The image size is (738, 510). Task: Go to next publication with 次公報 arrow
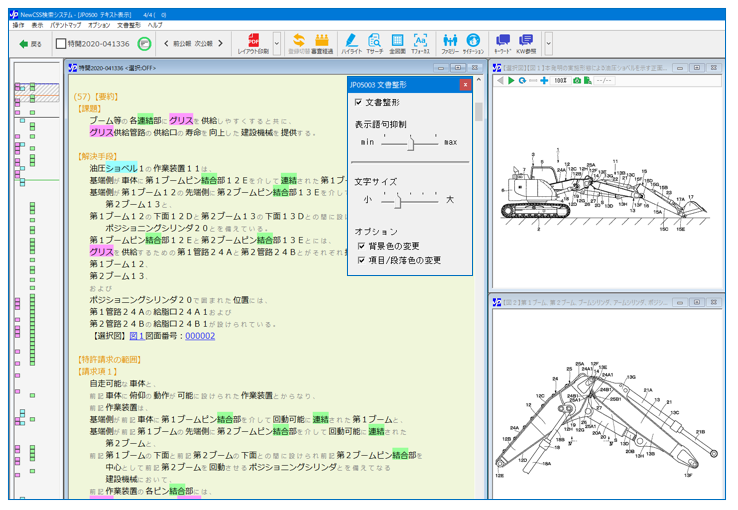(x=220, y=44)
